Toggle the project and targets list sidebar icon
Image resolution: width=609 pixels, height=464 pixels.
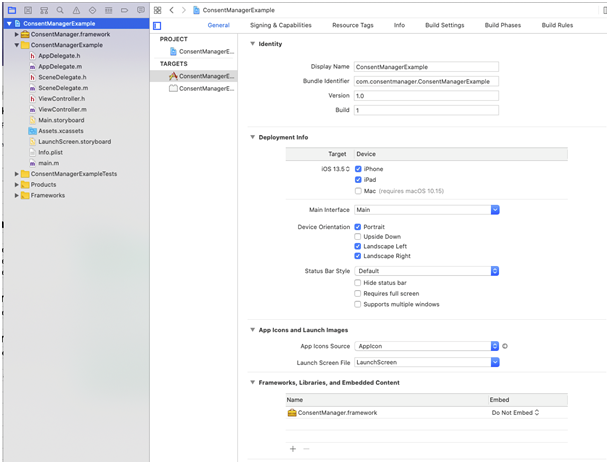[157, 26]
